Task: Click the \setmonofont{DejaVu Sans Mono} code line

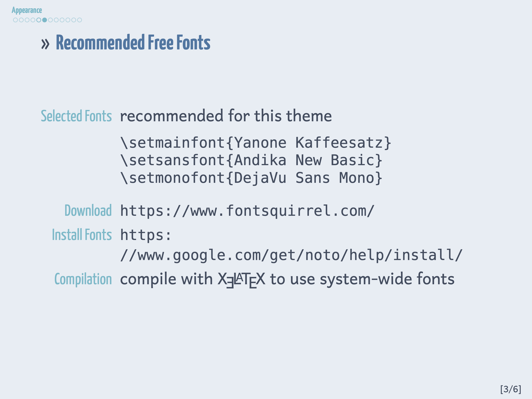Action: [x=251, y=178]
